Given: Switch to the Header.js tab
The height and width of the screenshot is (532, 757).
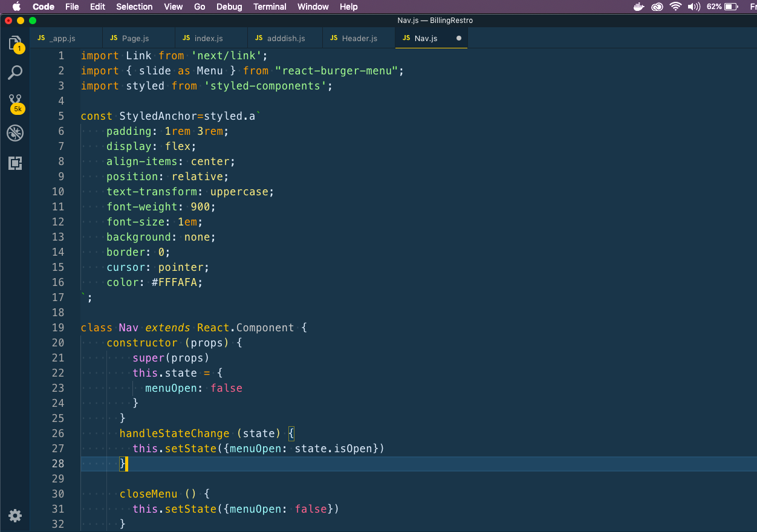Looking at the screenshot, I should 359,38.
